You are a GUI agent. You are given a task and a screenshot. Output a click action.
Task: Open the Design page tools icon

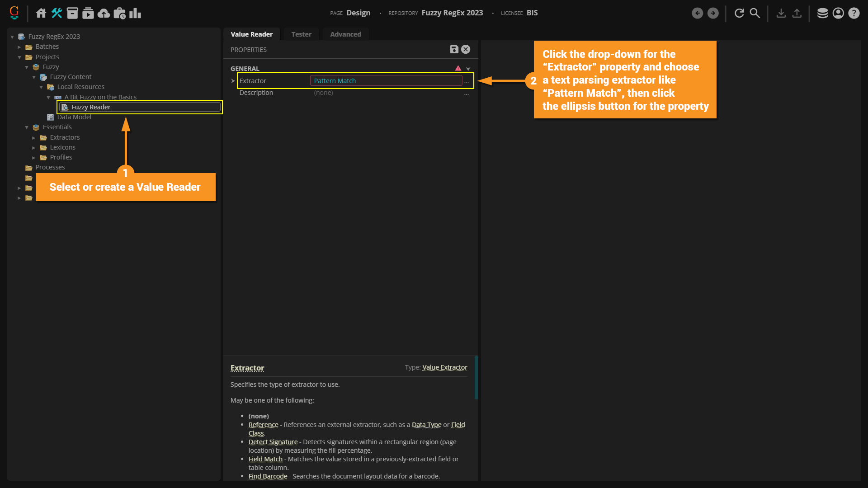(x=57, y=13)
